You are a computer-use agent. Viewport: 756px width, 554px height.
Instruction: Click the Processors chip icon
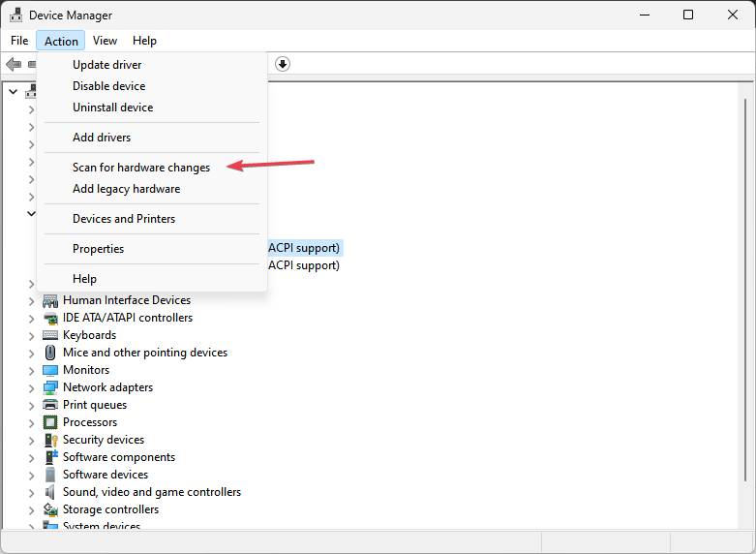coord(50,422)
